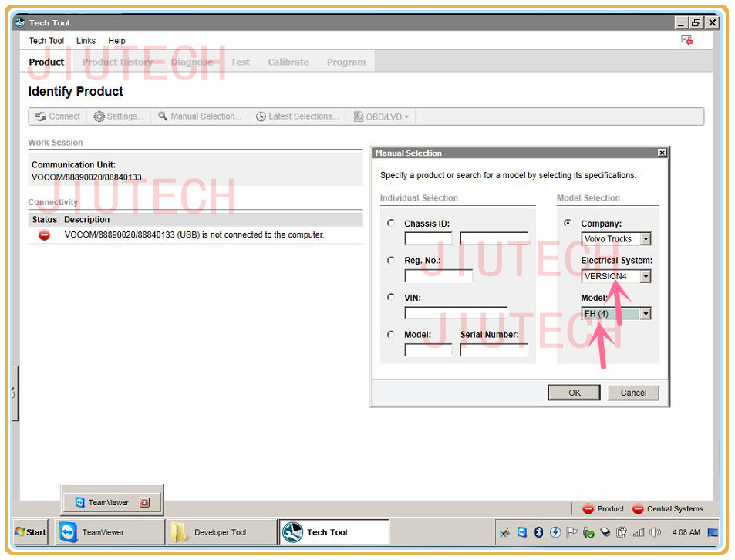Switch to the Test tab

tap(240, 62)
